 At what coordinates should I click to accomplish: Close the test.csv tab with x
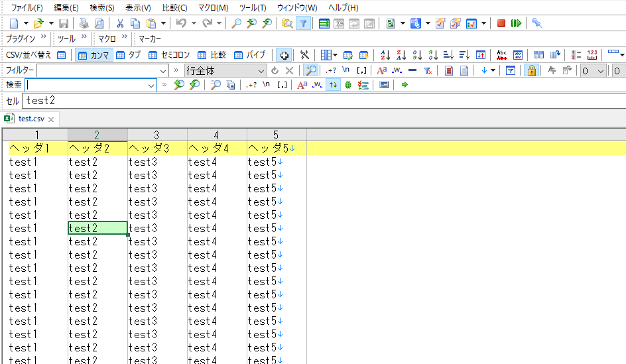click(51, 119)
